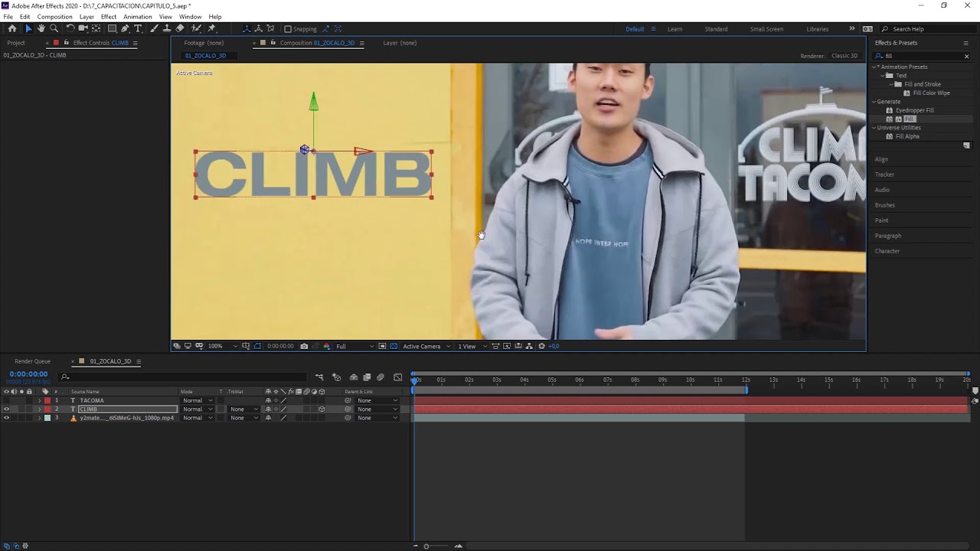Open the Character panel

(887, 251)
